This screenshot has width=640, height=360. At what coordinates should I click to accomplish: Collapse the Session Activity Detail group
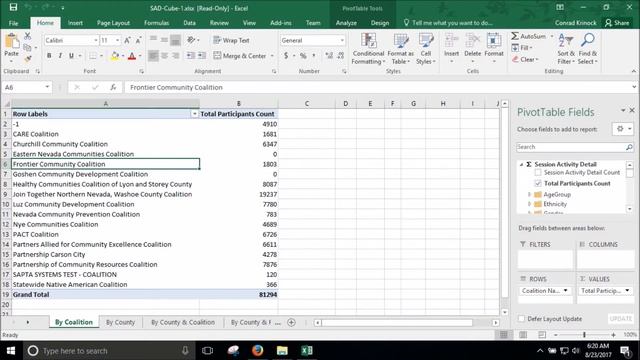521,164
